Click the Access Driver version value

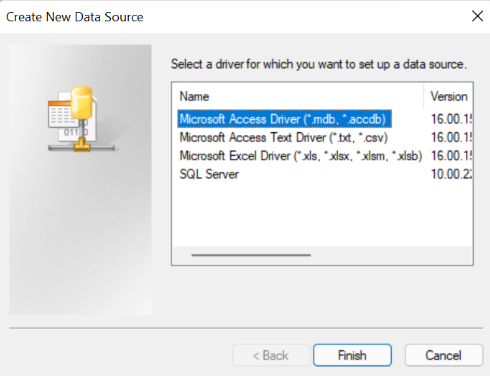point(451,119)
